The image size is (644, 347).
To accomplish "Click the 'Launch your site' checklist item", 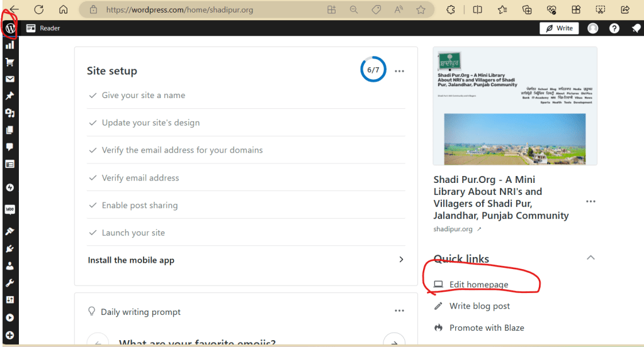I will pyautogui.click(x=133, y=233).
